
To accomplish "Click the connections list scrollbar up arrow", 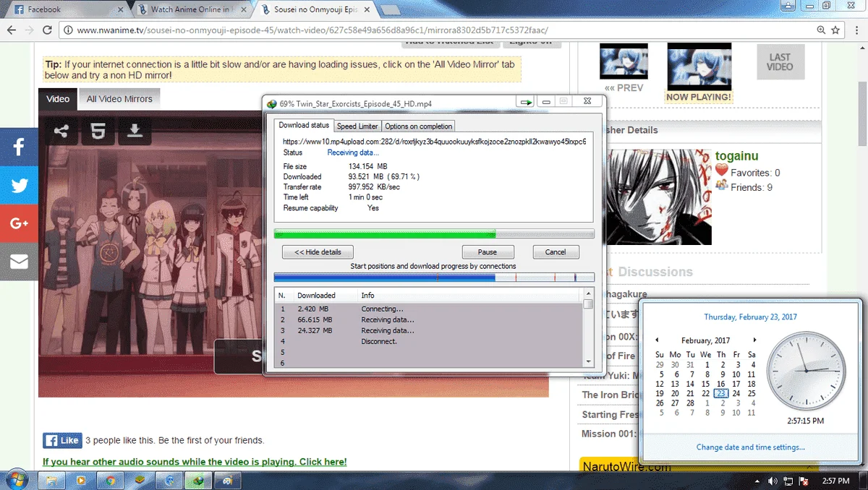I will [x=588, y=293].
